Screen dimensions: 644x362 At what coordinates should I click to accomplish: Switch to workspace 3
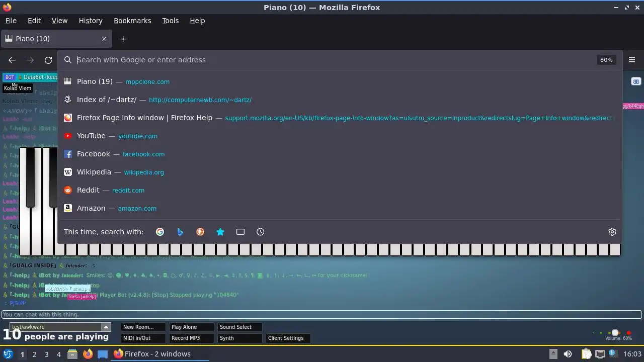pyautogui.click(x=46, y=354)
